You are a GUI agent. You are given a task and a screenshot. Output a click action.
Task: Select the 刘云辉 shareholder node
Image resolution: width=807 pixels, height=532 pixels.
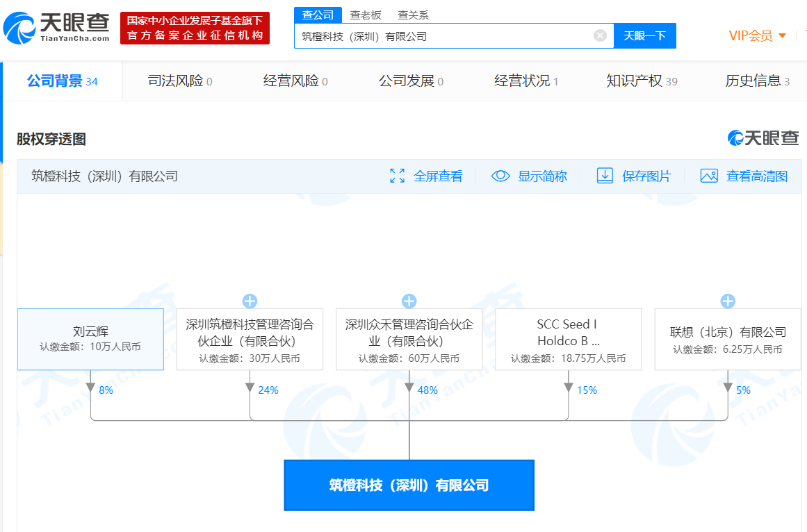[90, 339]
